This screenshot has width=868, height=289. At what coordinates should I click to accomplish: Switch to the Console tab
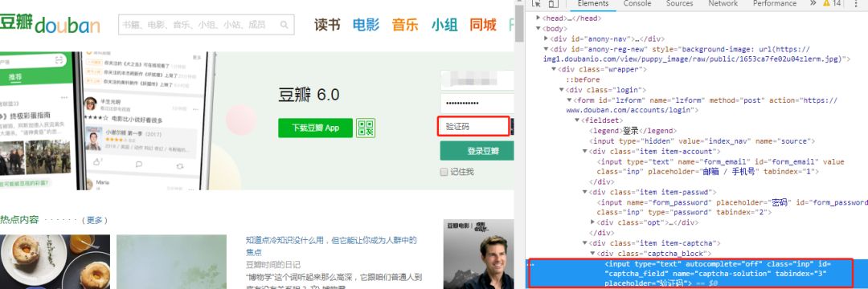[x=637, y=3]
